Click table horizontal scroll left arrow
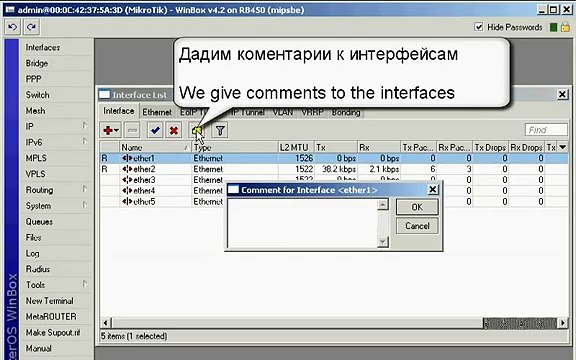 click(x=105, y=323)
